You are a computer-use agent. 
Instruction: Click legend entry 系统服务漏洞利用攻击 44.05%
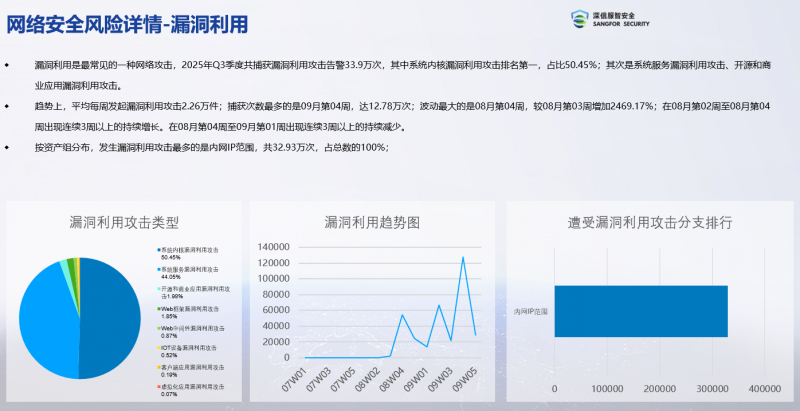(x=188, y=273)
